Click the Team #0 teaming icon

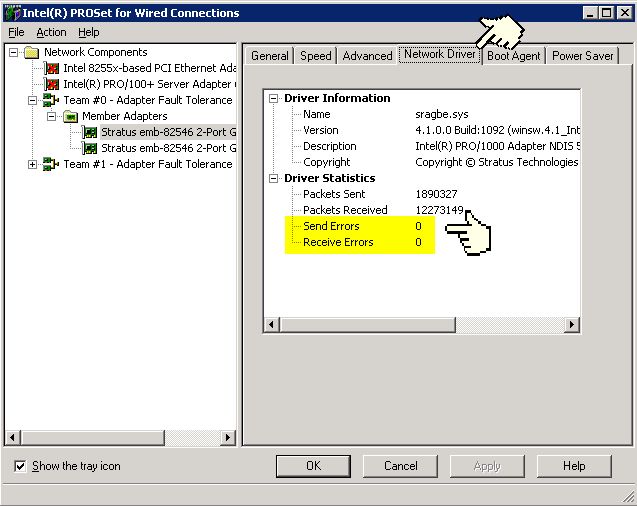[x=51, y=100]
